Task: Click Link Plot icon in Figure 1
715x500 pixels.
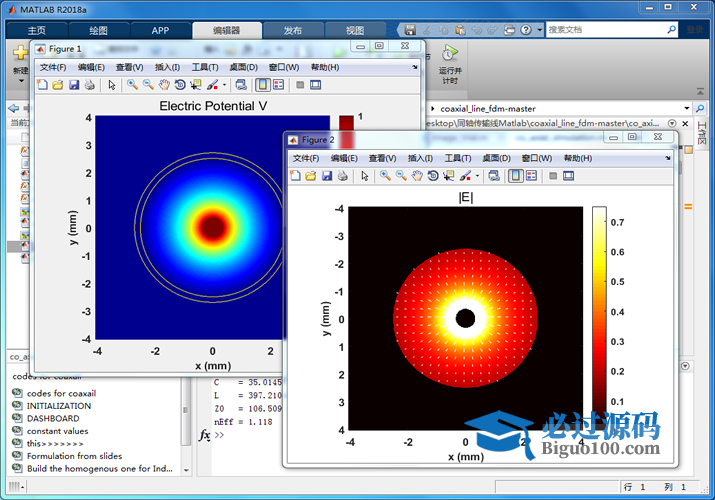Action: [x=241, y=85]
